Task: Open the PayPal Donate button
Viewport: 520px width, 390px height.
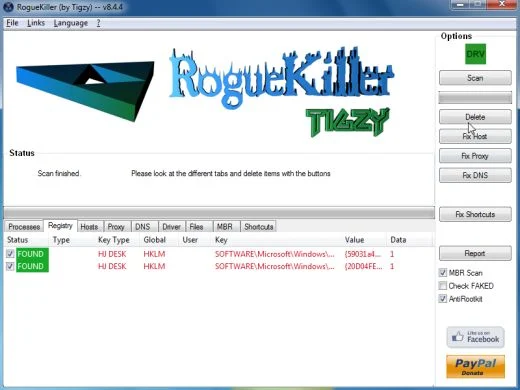Action: click(475, 367)
